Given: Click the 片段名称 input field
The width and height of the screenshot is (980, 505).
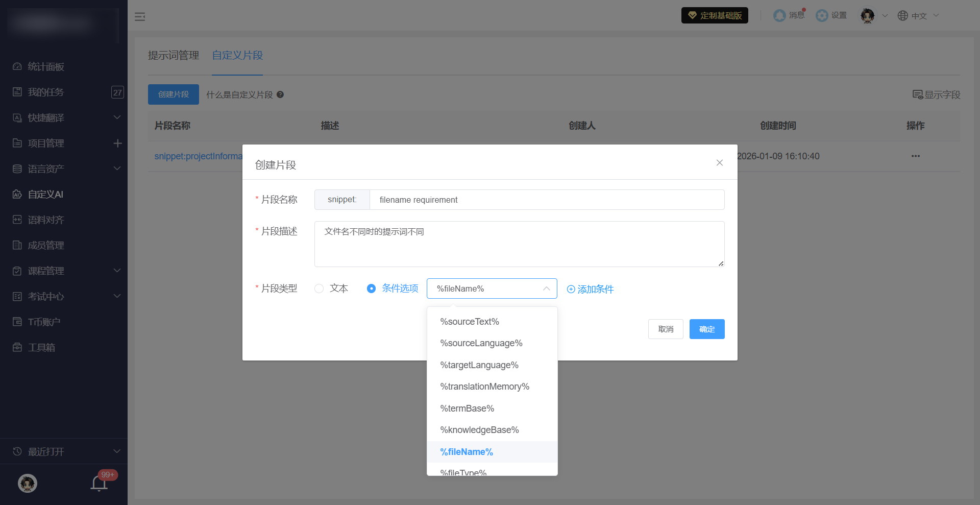Looking at the screenshot, I should (x=546, y=200).
